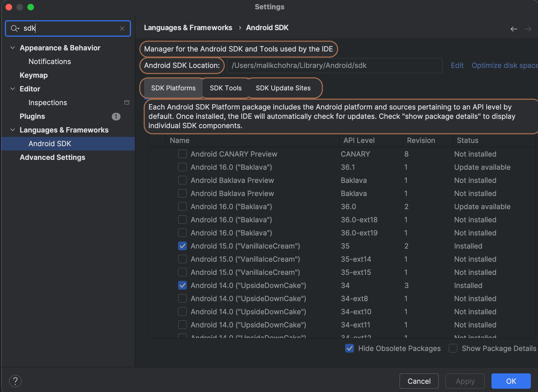This screenshot has height=392, width=538.
Task: Open the Notifications settings page
Action: tap(50, 62)
